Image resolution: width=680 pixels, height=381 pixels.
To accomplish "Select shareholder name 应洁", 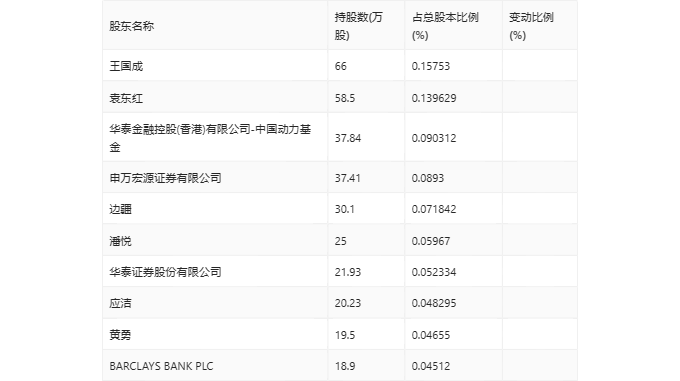I will point(120,303).
